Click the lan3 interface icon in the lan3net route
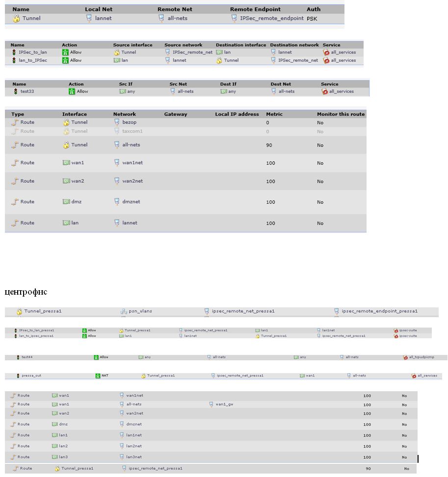This screenshot has width=448, height=477. [x=55, y=457]
